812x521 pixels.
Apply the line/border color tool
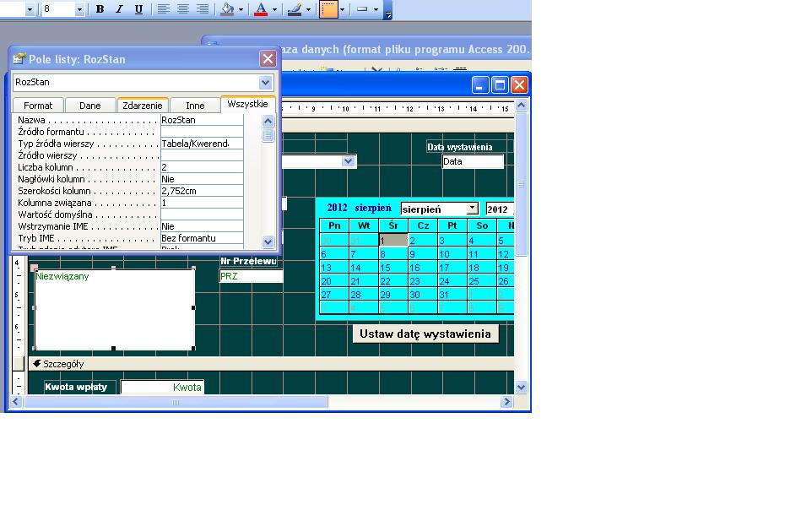tap(295, 10)
